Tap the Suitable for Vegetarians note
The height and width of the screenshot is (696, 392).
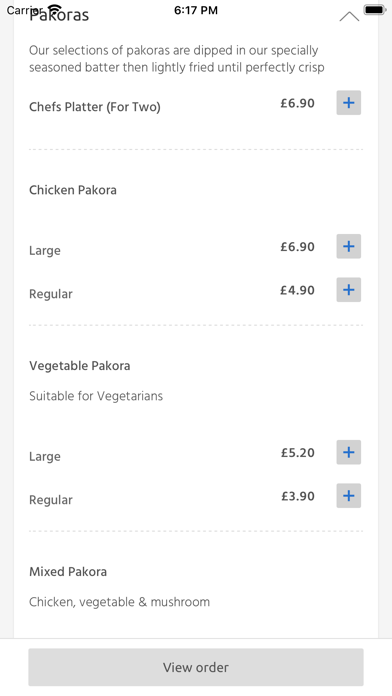[96, 396]
